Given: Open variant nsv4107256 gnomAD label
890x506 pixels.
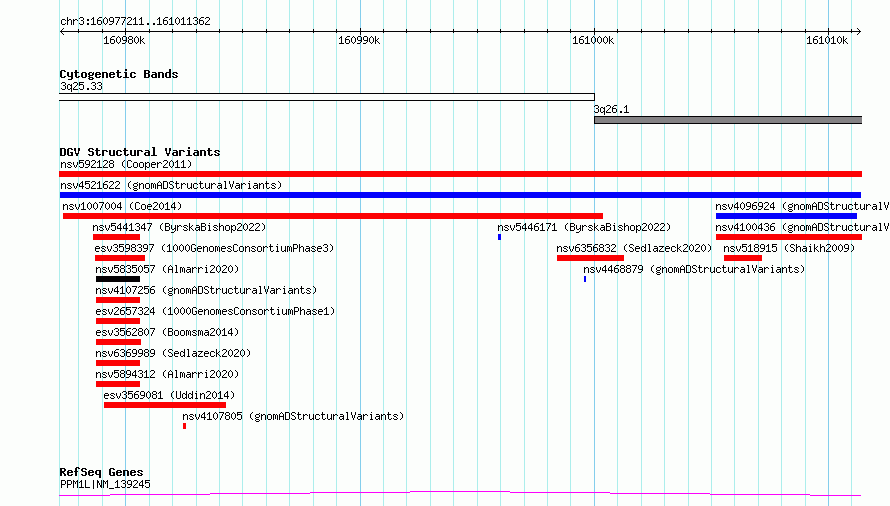Looking at the screenshot, I should [206, 290].
